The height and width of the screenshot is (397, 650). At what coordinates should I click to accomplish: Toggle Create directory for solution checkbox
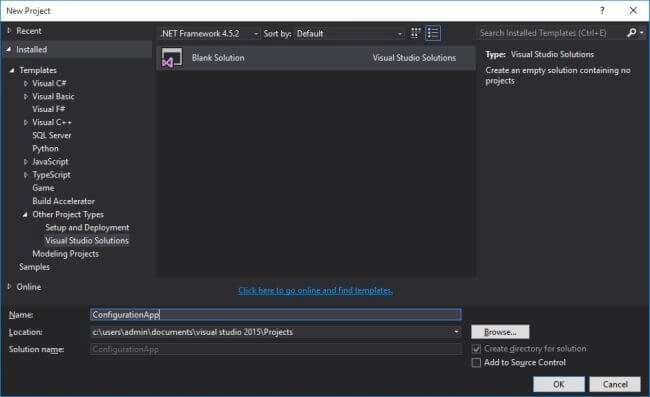(x=476, y=349)
